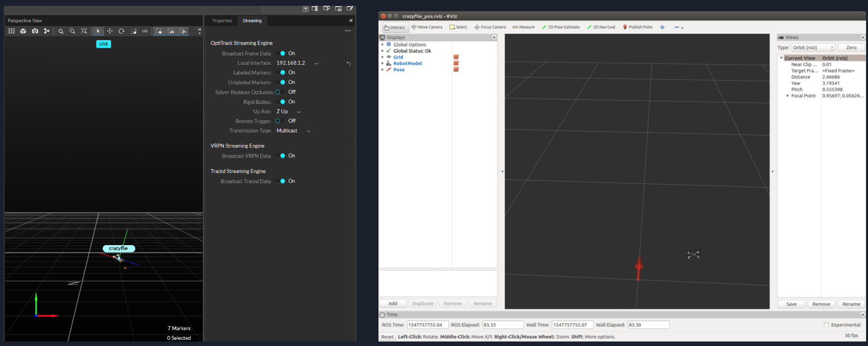
Task: Switch to the Streaming tab
Action: [252, 21]
